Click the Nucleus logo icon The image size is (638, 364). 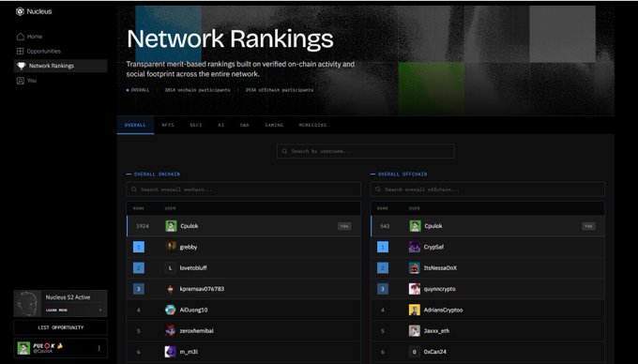point(20,12)
